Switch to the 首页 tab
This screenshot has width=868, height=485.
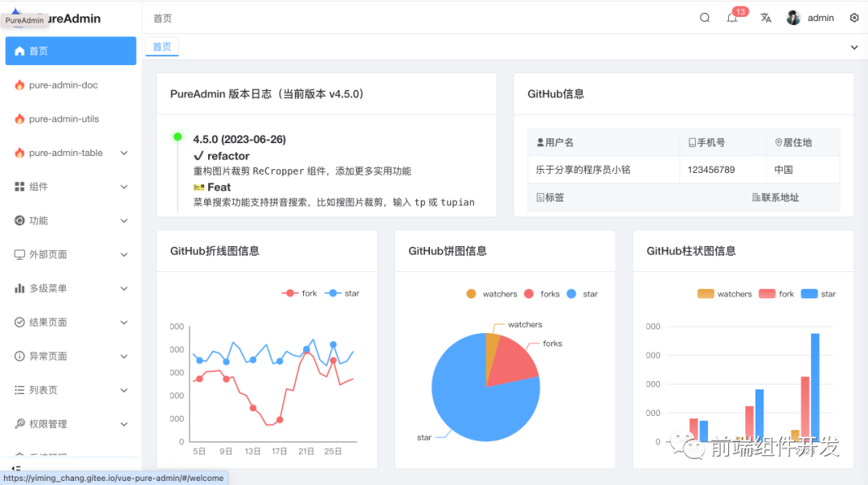[x=161, y=47]
